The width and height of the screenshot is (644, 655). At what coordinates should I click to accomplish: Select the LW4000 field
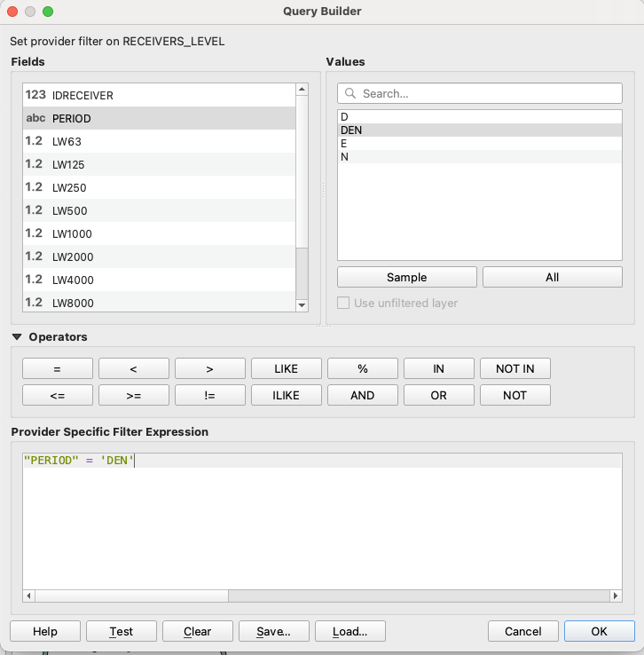[x=159, y=280]
